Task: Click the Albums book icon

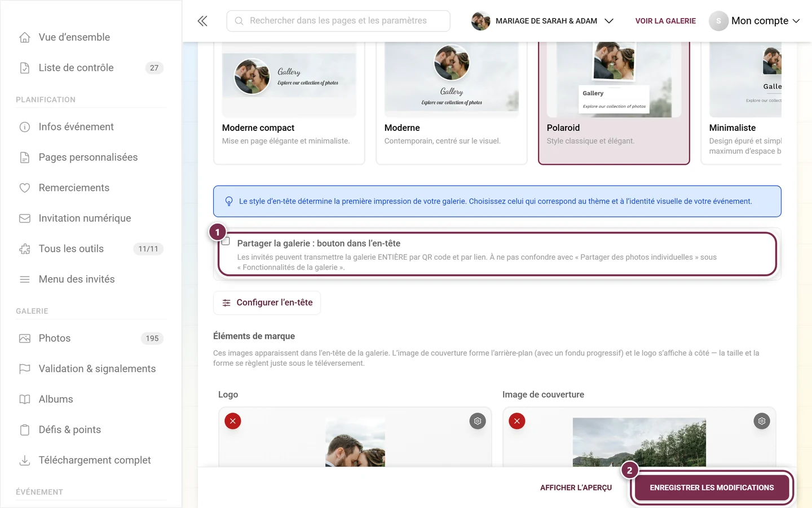Action: (x=25, y=400)
